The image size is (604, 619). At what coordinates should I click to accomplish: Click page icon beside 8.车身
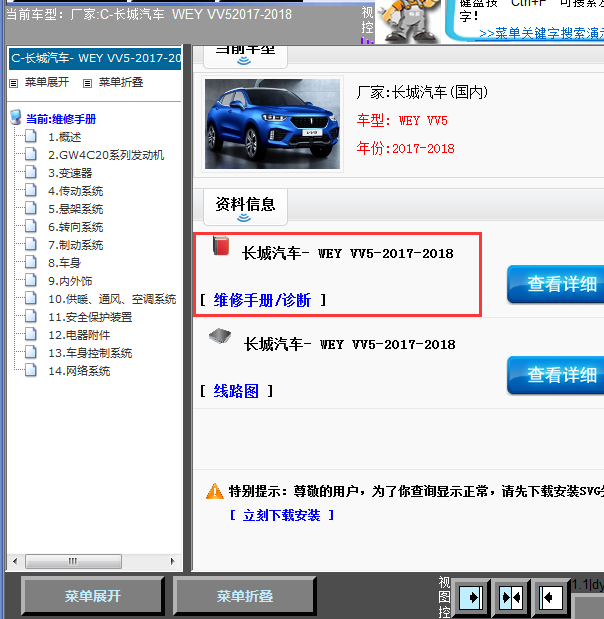[31, 262]
